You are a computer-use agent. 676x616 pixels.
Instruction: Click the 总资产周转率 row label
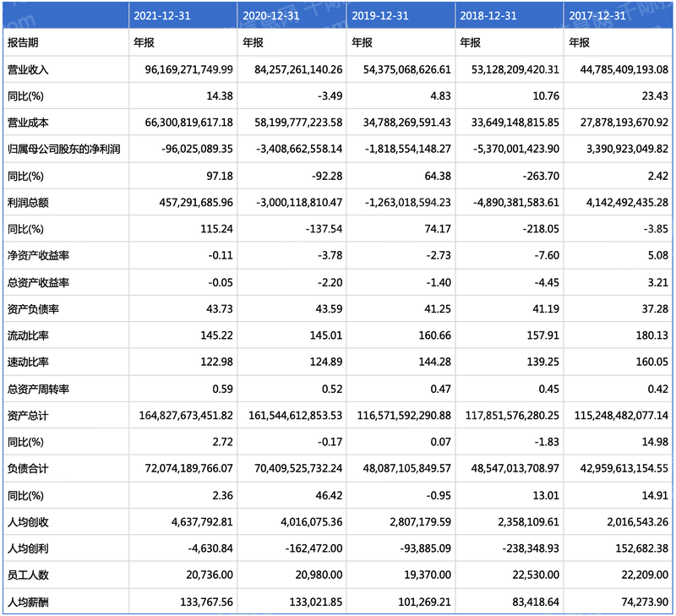tap(38, 389)
